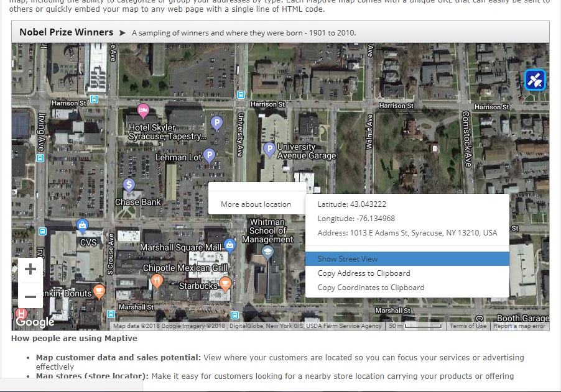
Task: Click the How people are using Maptive heading
Action: (x=74, y=339)
